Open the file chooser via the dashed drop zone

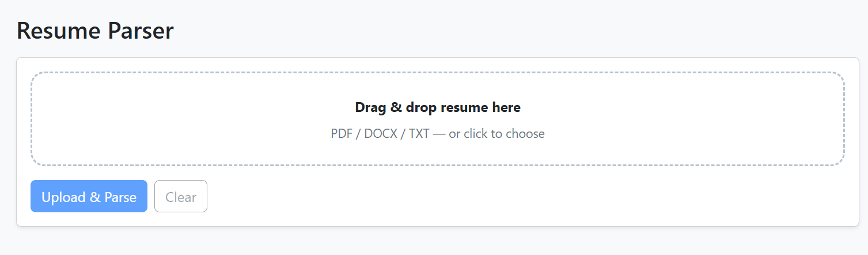[x=437, y=119]
